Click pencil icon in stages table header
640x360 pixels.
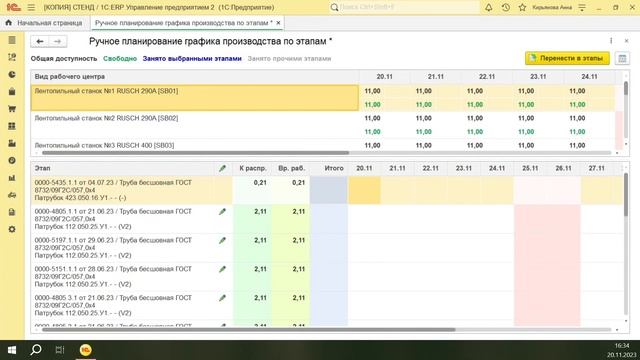point(222,168)
